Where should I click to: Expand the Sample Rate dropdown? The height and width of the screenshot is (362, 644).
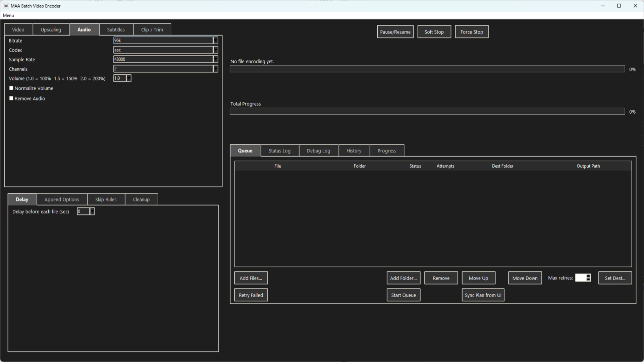215,59
